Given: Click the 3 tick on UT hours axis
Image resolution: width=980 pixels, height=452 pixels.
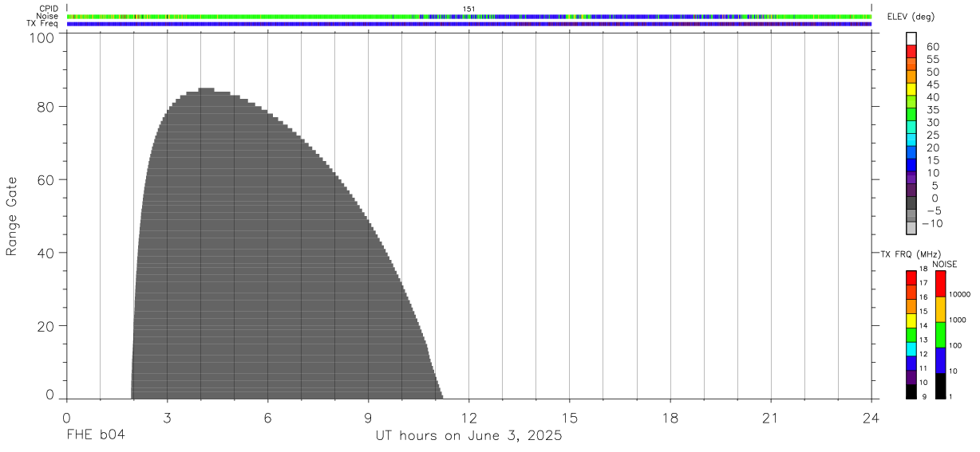Looking at the screenshot, I should coord(167,417).
